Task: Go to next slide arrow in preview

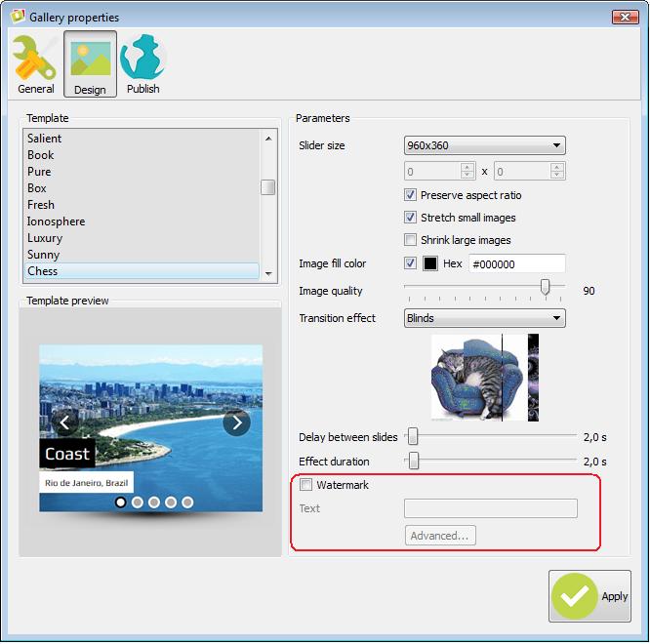Action: tap(237, 423)
